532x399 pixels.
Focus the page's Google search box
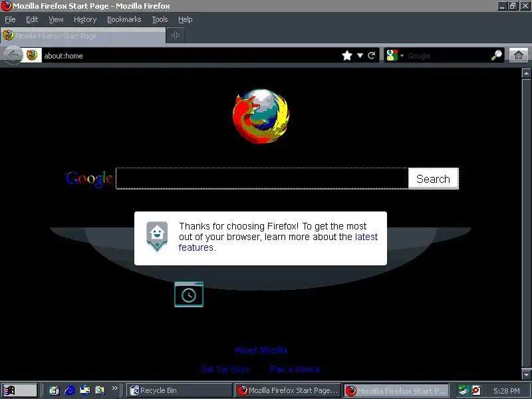262,178
